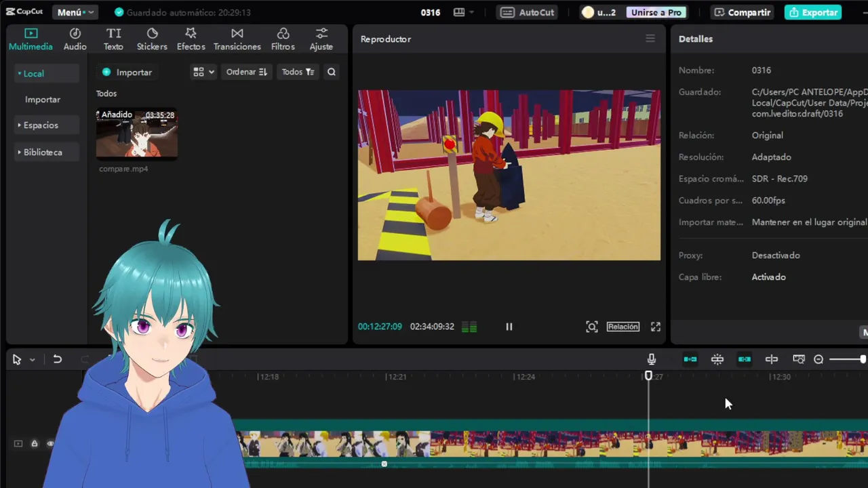The image size is (868, 488).
Task: Pause the video playback
Action: 509,327
